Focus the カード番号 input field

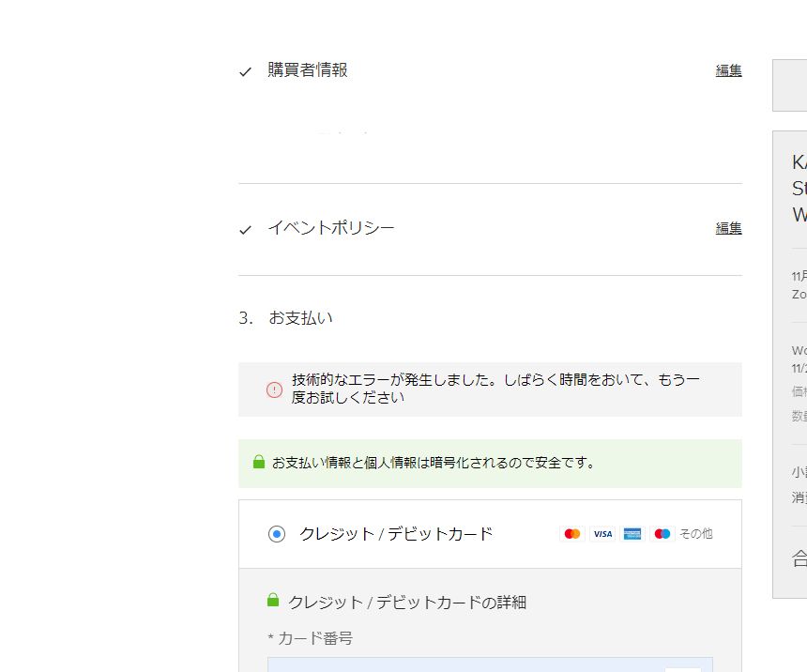469,664
